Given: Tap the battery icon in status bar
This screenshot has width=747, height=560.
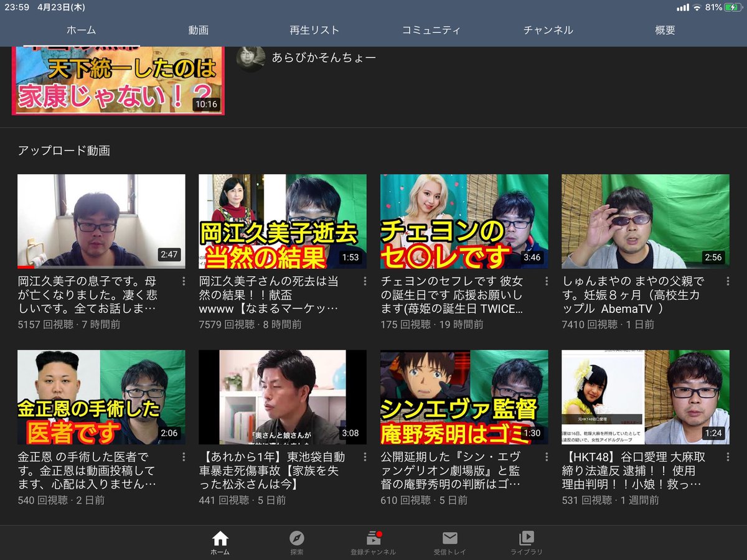Looking at the screenshot, I should click(733, 7).
